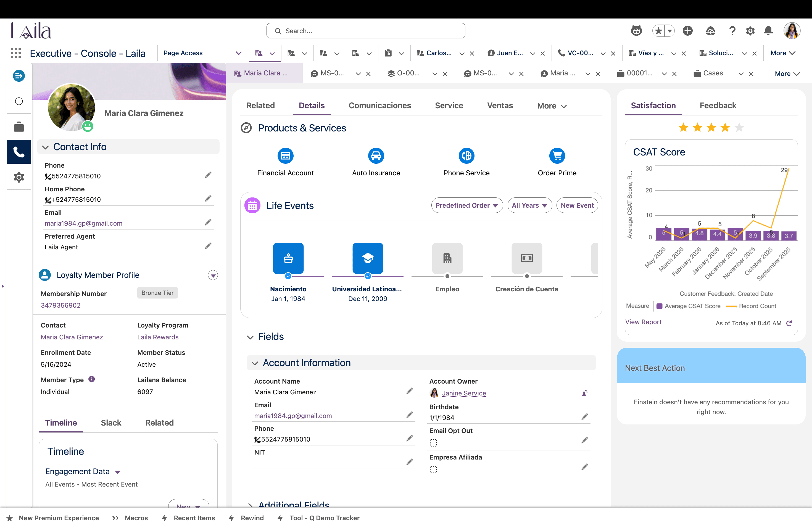This screenshot has width=812, height=528.
Task: Open the More dropdown in record tabs
Action: click(x=552, y=106)
